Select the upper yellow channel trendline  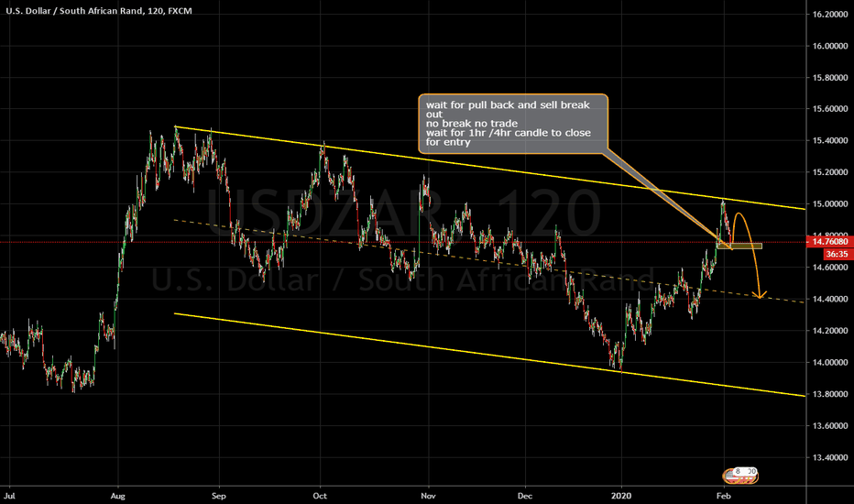[x=490, y=168]
